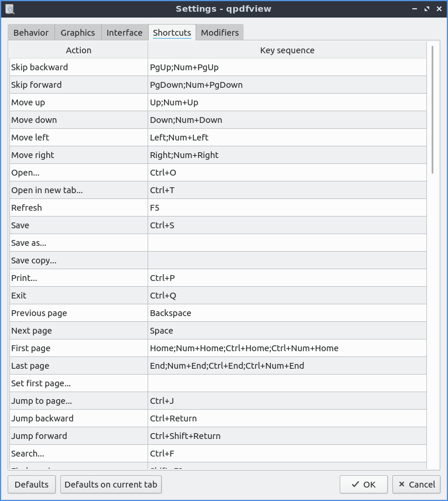
Task: Edit the Ctrl+O shortcut for Open...
Action: (287, 173)
